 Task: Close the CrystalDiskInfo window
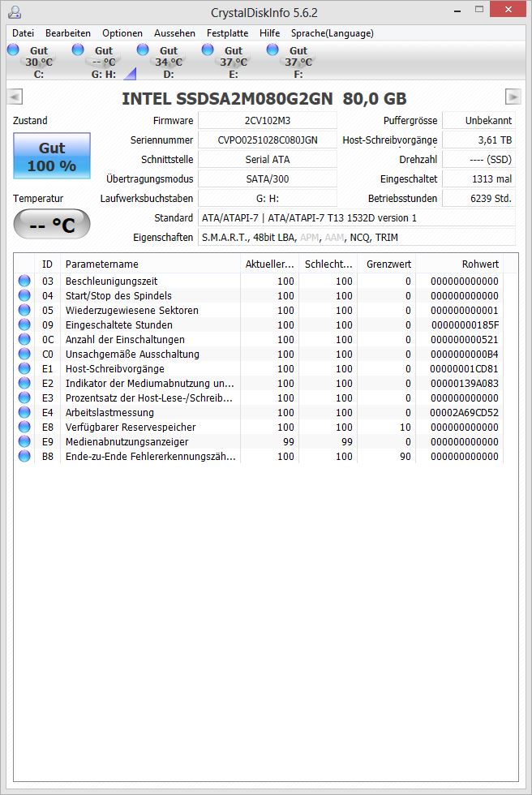click(508, 10)
